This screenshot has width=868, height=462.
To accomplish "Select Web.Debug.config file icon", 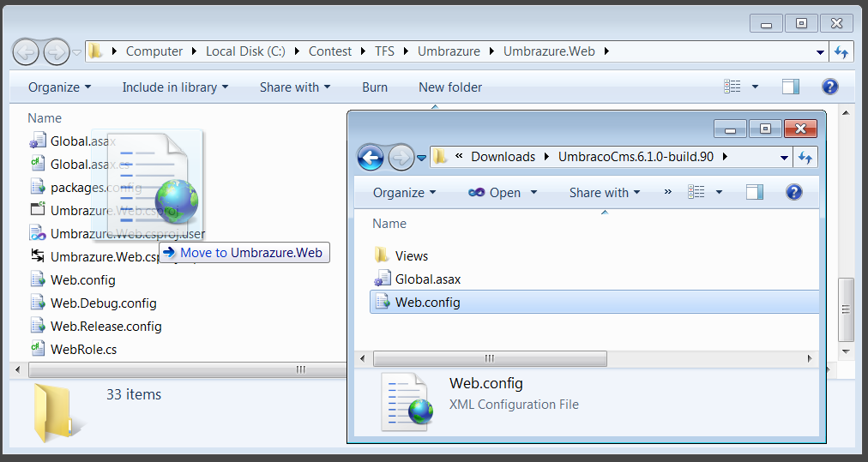I will [37, 303].
